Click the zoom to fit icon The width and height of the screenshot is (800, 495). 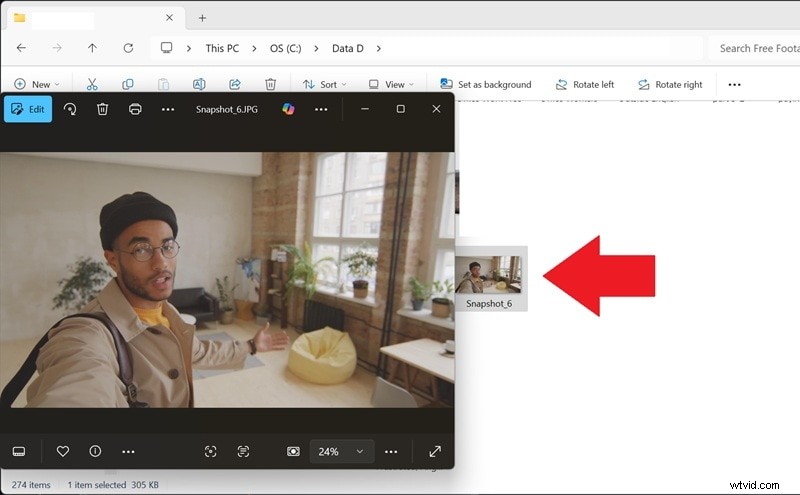pos(293,451)
